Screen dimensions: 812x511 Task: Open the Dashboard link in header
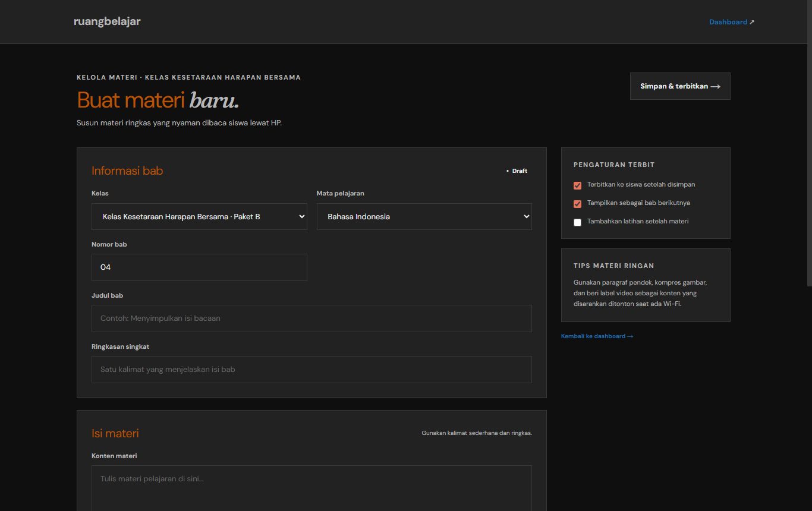point(731,22)
